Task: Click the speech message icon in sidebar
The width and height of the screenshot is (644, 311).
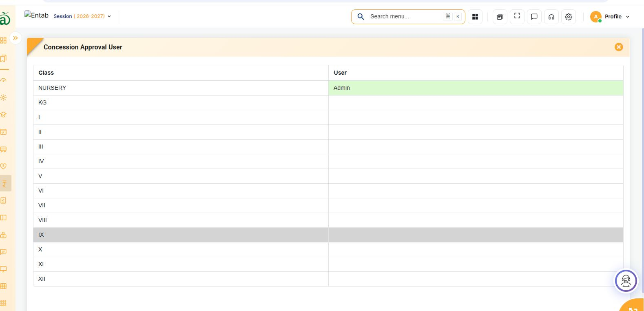Action: [4, 252]
